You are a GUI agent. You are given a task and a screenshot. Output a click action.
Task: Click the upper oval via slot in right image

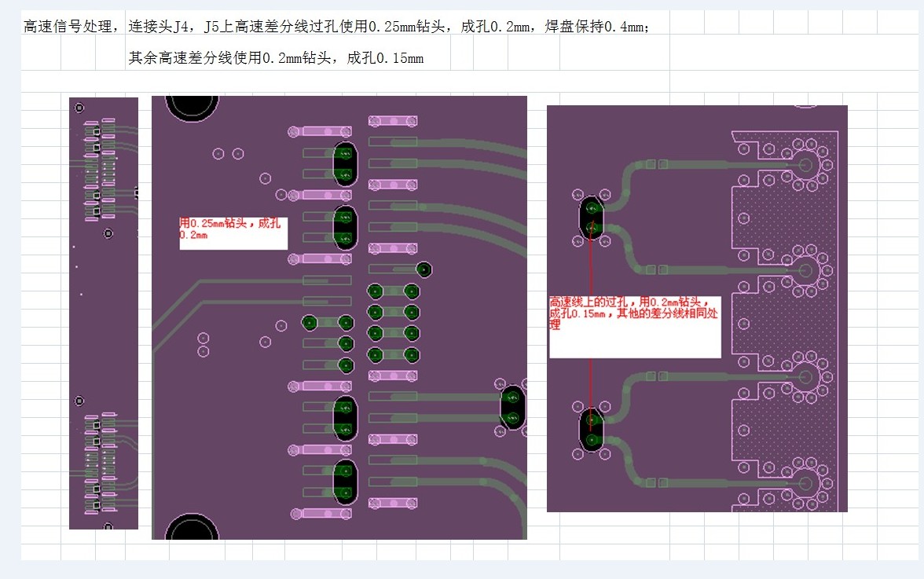592,218
